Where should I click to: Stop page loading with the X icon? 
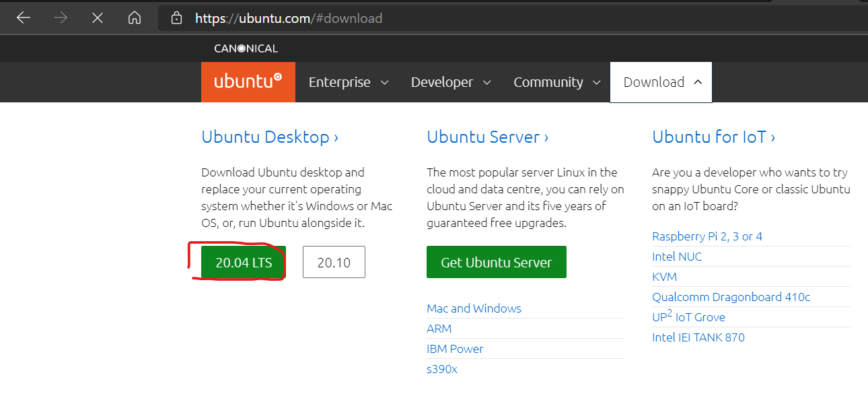point(98,18)
